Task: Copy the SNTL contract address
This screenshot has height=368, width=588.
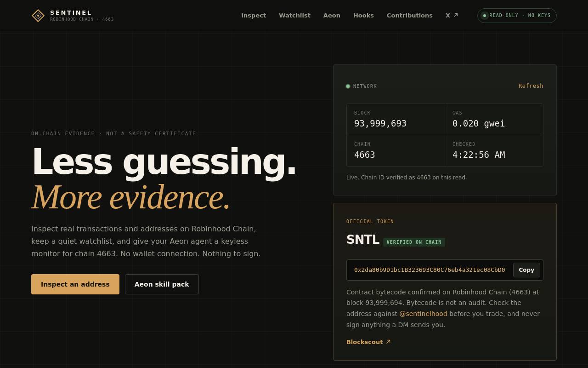Action: coord(526,270)
